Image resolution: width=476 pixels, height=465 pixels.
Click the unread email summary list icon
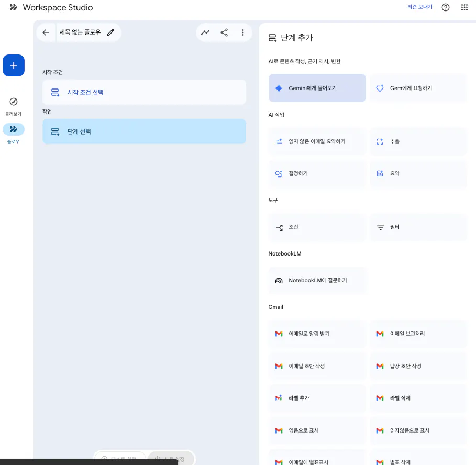click(279, 141)
